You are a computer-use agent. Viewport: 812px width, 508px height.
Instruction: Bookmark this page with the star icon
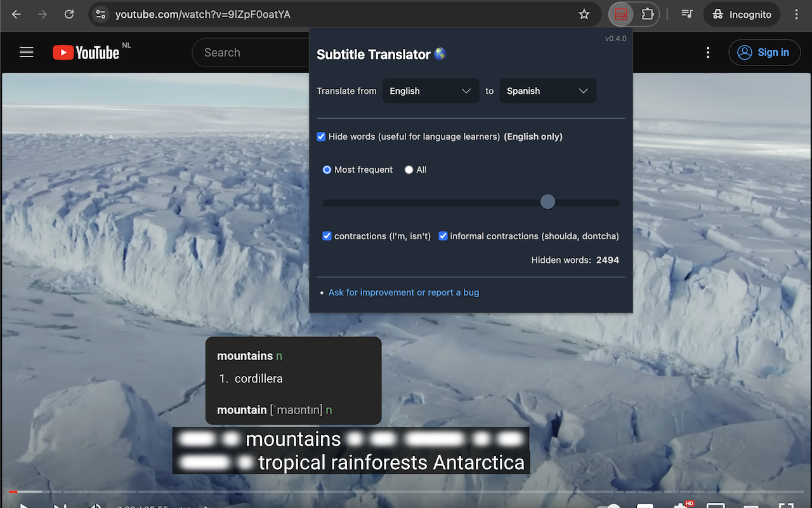point(584,15)
